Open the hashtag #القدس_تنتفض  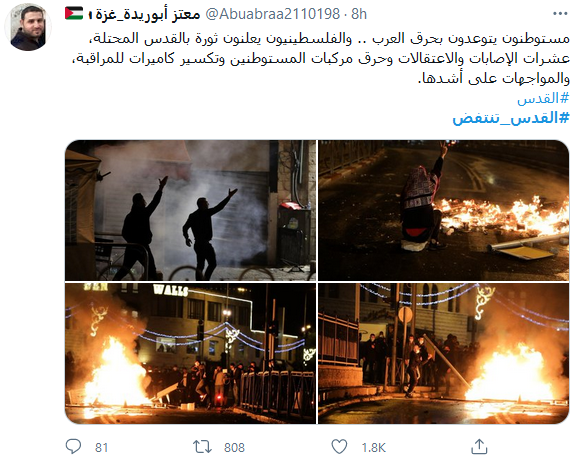pyautogui.click(x=511, y=118)
